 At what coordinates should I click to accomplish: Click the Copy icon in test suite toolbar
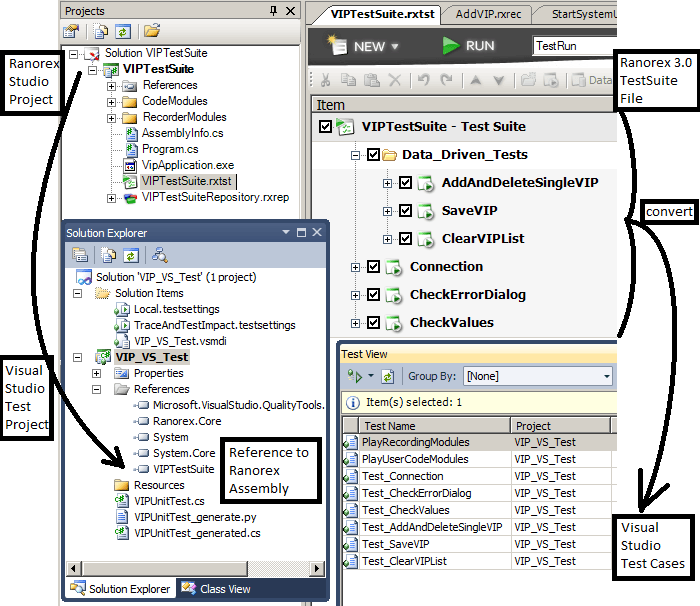point(348,80)
